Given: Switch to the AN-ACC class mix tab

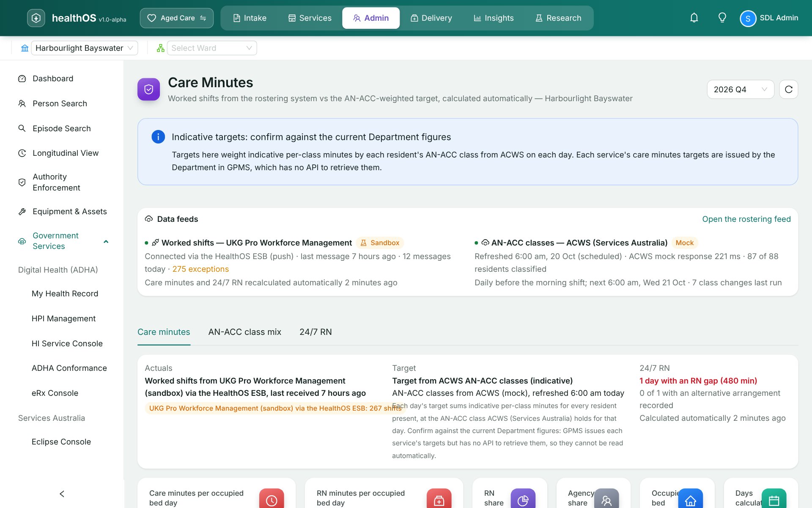Looking at the screenshot, I should coord(244,332).
